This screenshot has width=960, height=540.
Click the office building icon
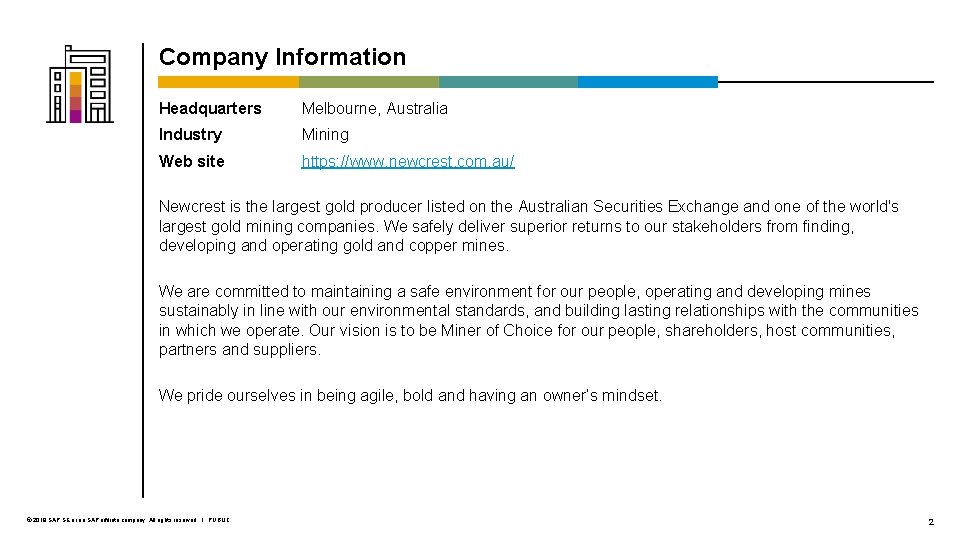click(80, 84)
